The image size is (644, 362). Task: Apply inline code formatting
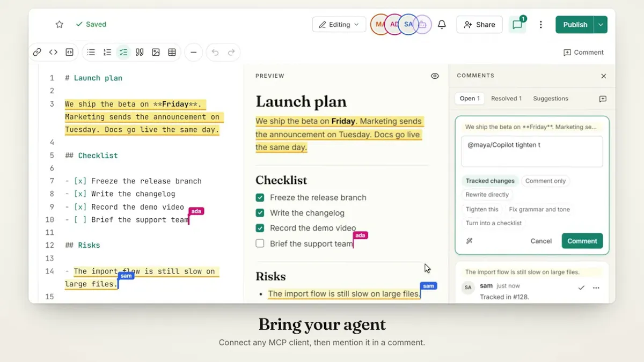[53, 52]
